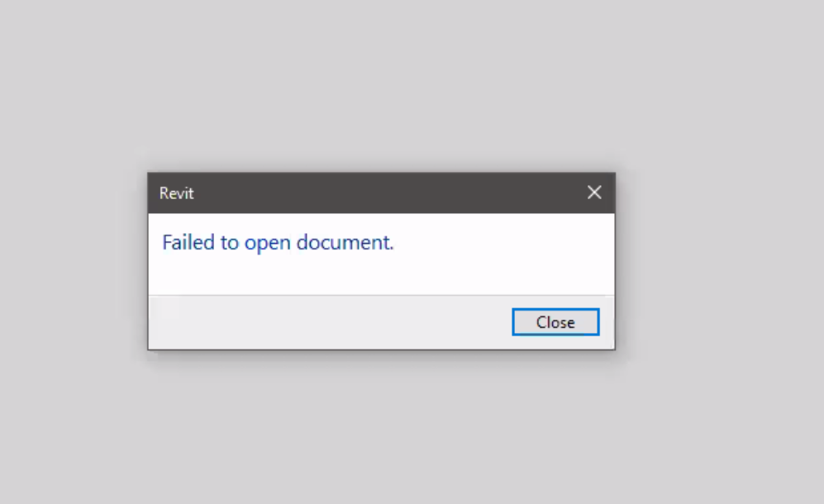The height and width of the screenshot is (504, 824).
Task: Click the white message area below the error text
Action: point(381,275)
